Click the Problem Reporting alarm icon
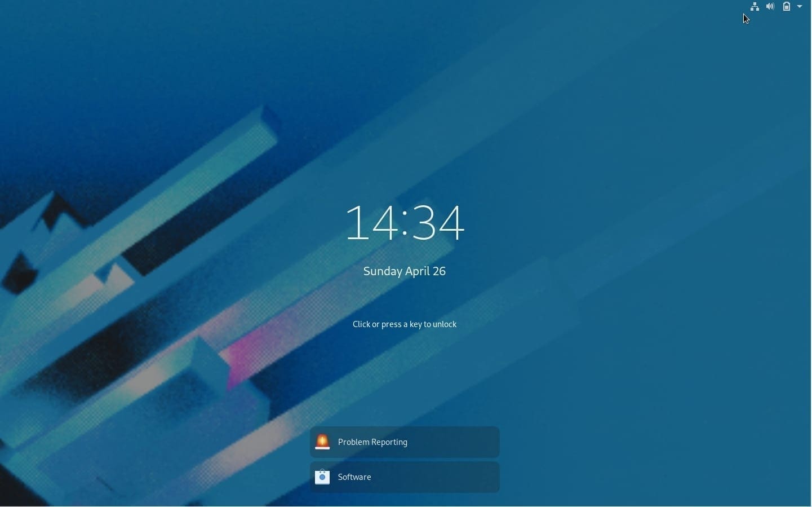The width and height of the screenshot is (812, 507). [x=322, y=443]
